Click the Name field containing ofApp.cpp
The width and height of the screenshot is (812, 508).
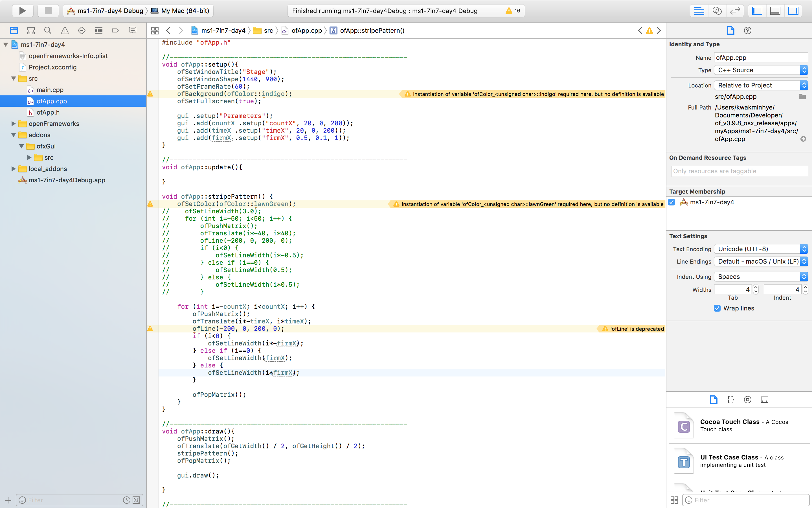(761, 58)
